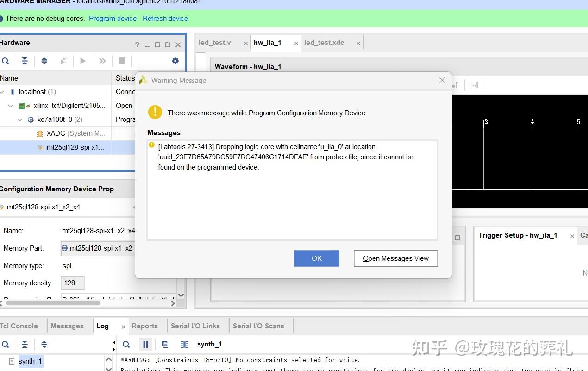Search the synth_1 log output
The height and width of the screenshot is (371, 588).
126,344
